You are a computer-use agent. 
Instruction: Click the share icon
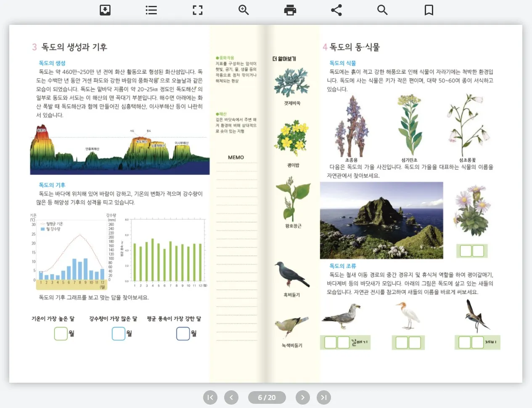coord(336,10)
